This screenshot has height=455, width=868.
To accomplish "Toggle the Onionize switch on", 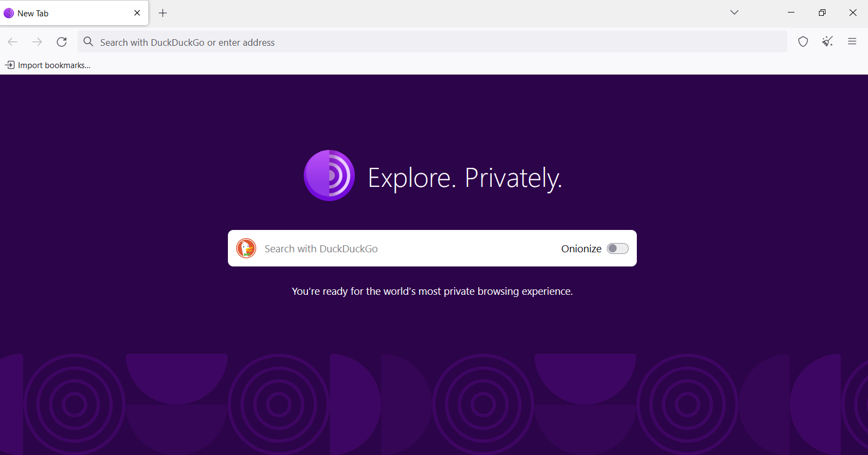I will click(x=618, y=248).
